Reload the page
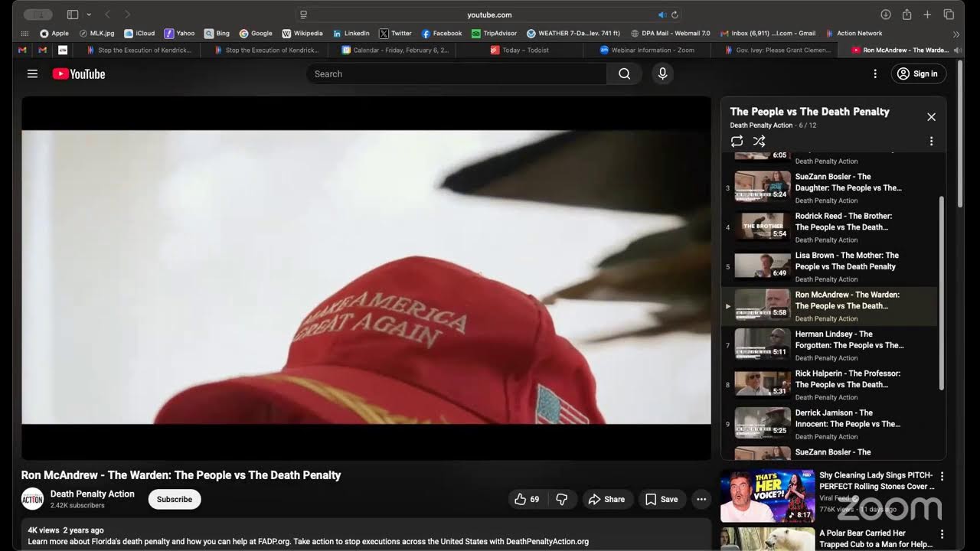980x551 pixels. (675, 15)
